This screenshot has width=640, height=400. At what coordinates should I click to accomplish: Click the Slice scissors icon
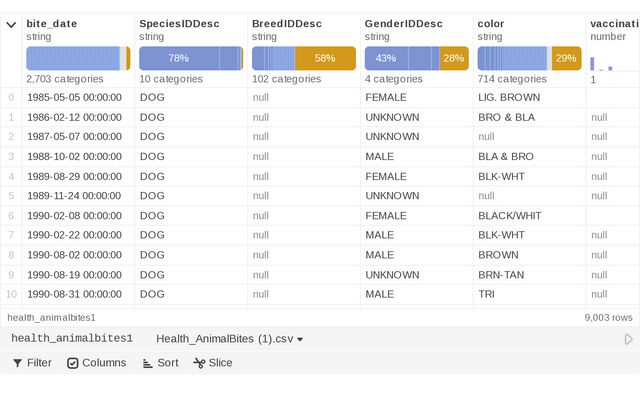point(200,363)
